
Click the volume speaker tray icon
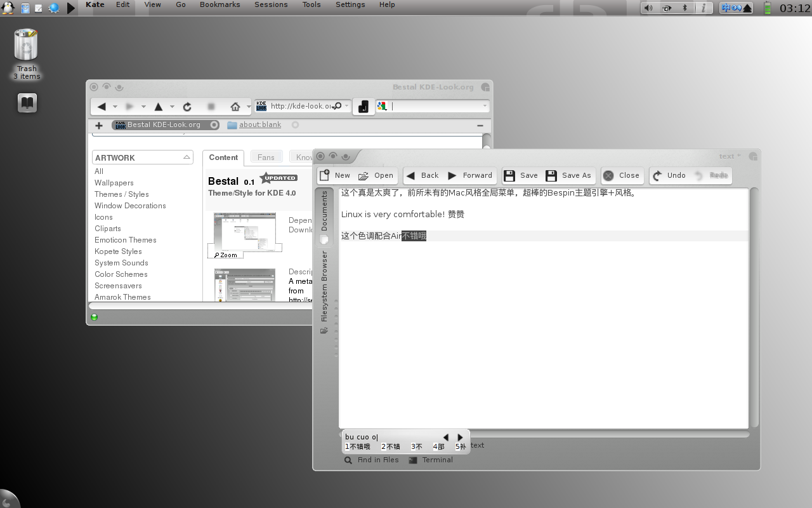(x=648, y=8)
